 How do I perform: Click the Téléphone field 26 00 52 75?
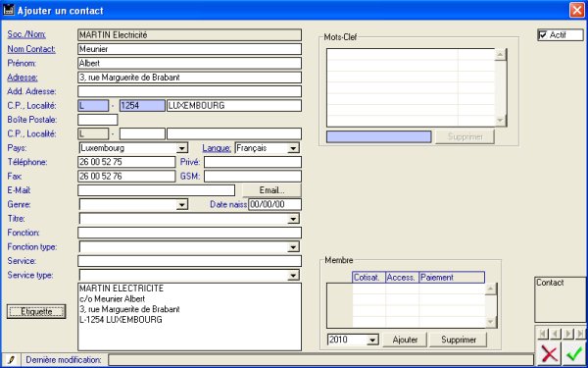pyautogui.click(x=126, y=162)
